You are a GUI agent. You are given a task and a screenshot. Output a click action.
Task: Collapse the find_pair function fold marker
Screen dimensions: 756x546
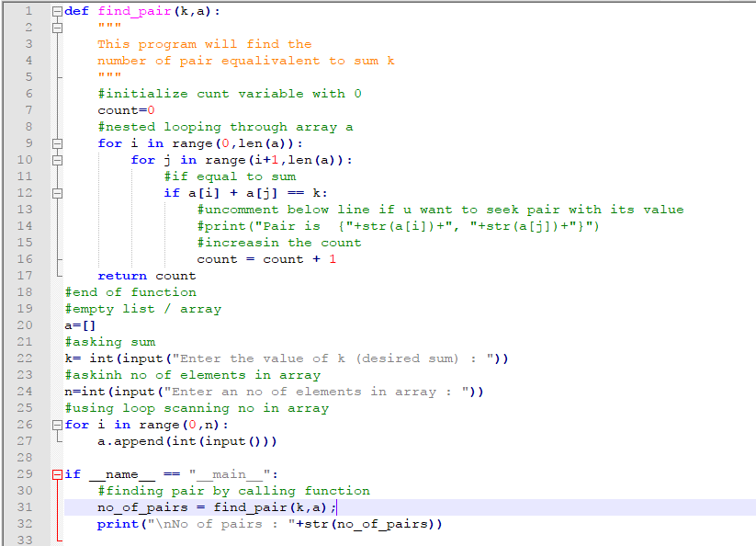(57, 12)
